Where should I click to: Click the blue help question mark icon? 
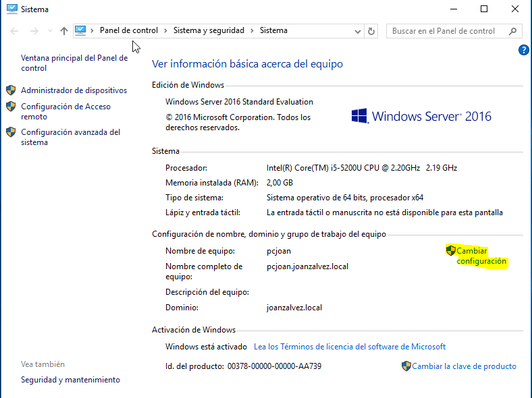[523, 50]
